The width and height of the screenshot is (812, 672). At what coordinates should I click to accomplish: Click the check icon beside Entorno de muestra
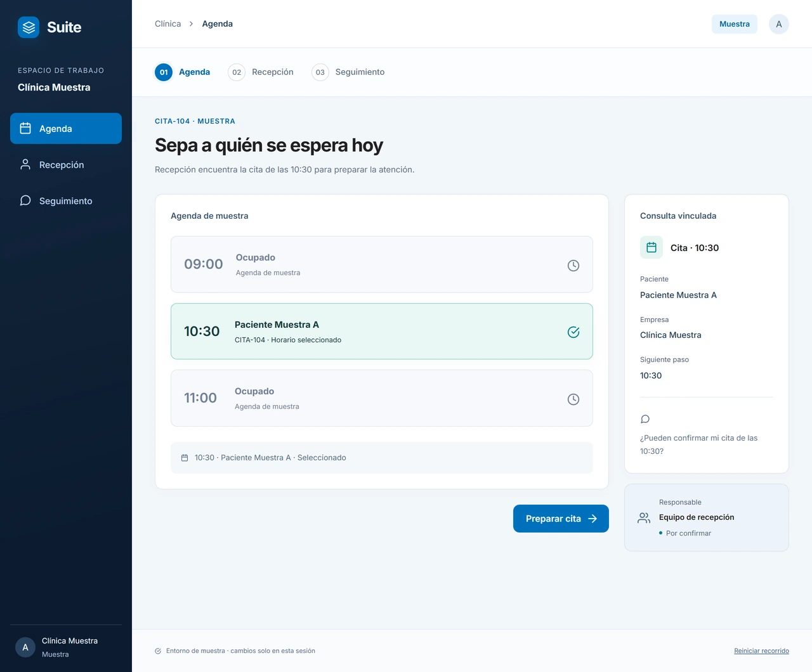click(x=158, y=651)
